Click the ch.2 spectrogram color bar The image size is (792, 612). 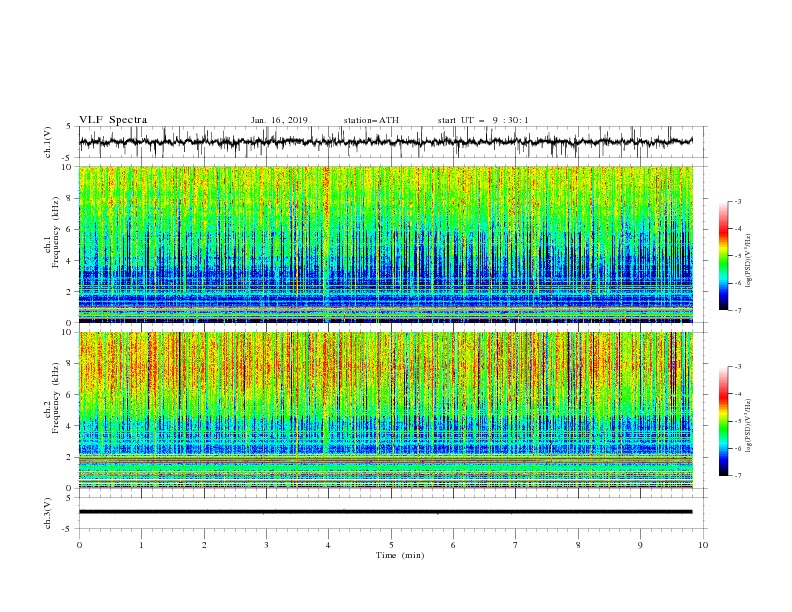click(723, 421)
